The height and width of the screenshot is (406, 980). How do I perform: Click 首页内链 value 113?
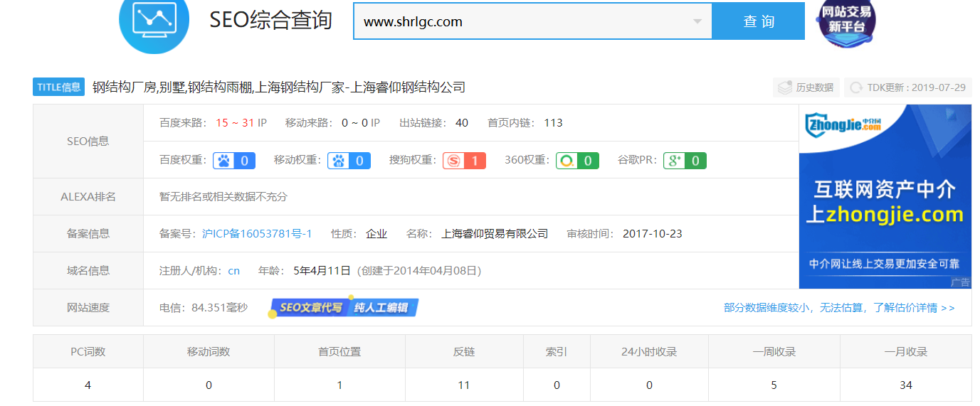(x=553, y=122)
